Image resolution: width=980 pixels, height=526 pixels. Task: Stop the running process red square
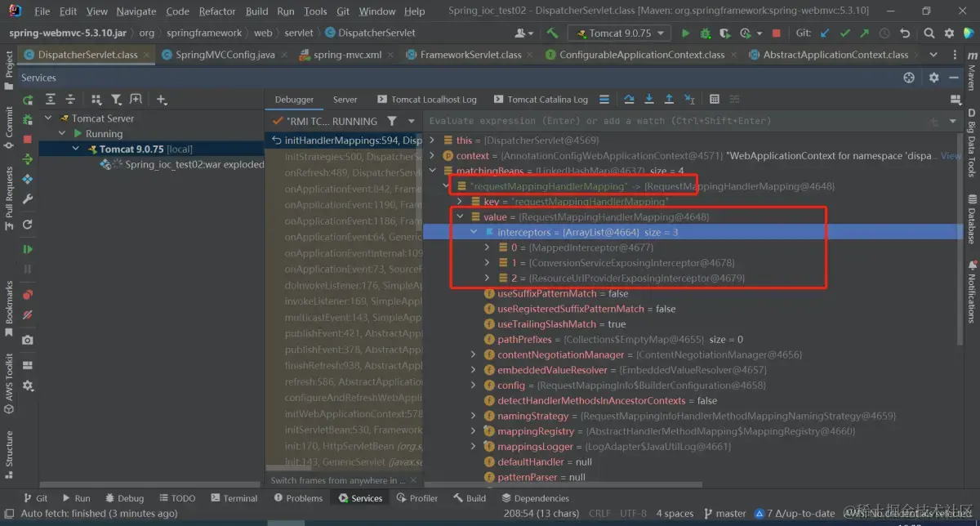pos(776,33)
